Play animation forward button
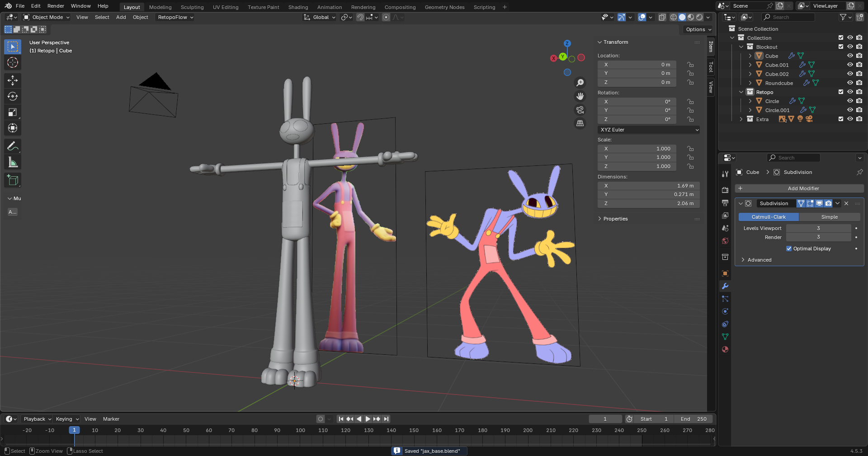The height and width of the screenshot is (456, 868). [x=368, y=419]
